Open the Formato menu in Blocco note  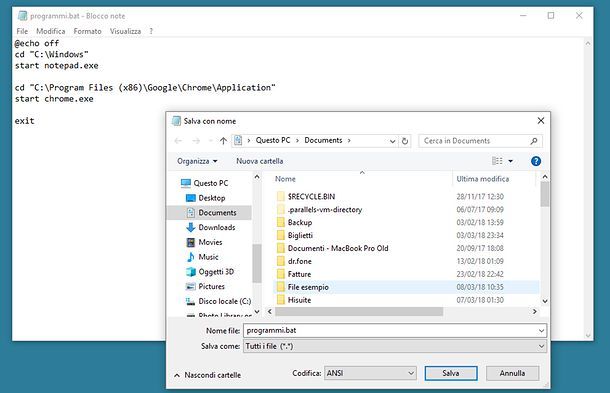click(x=88, y=31)
